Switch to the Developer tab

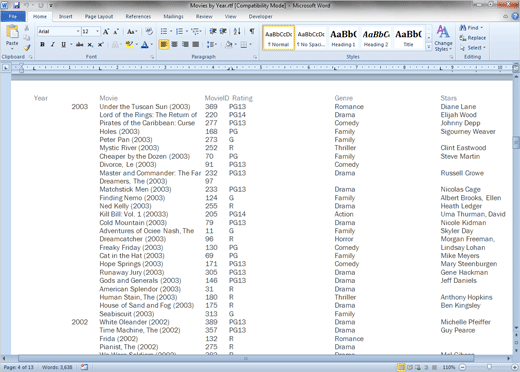[x=260, y=16]
